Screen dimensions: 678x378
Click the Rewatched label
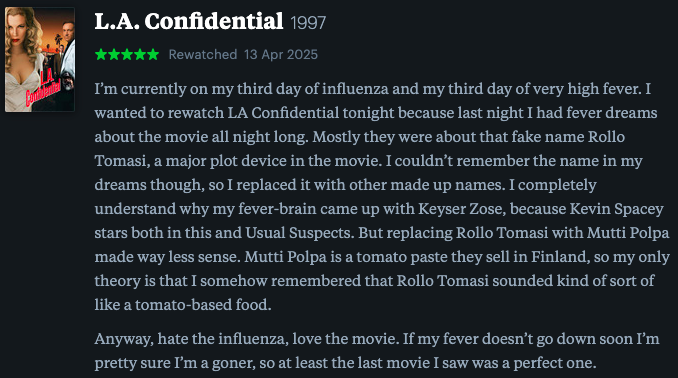203,54
